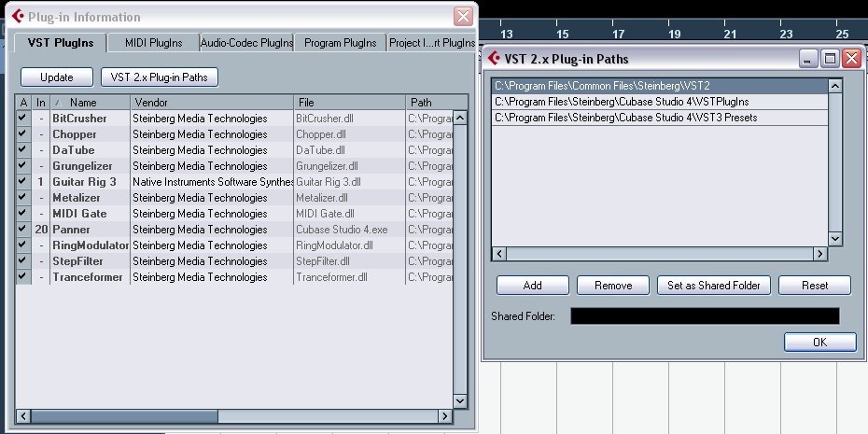The image size is (868, 434).
Task: Click bar 13 on the project ruler
Action: pos(507,34)
